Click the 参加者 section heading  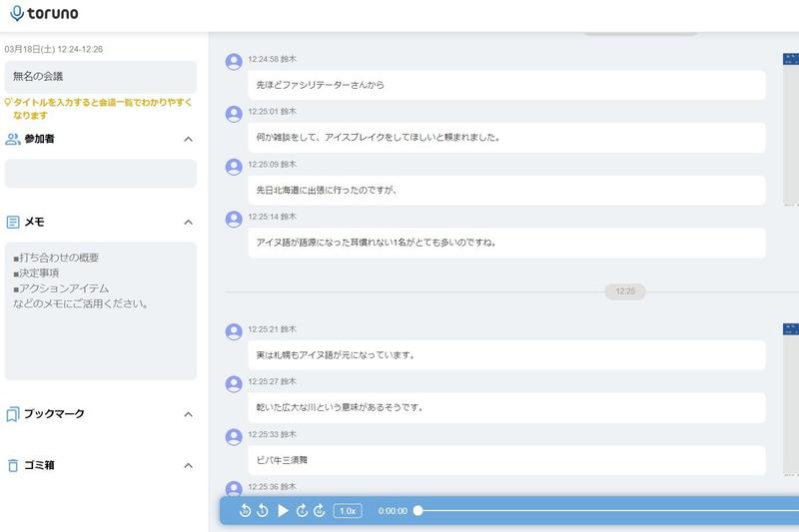(39, 139)
